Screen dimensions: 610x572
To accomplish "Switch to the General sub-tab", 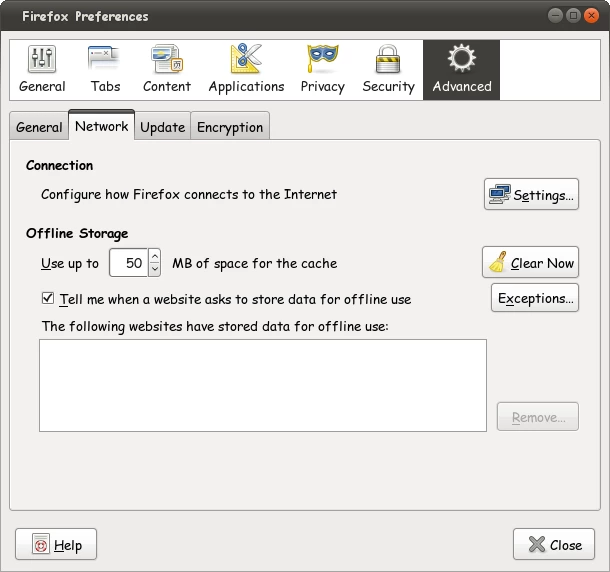I will 39,127.
